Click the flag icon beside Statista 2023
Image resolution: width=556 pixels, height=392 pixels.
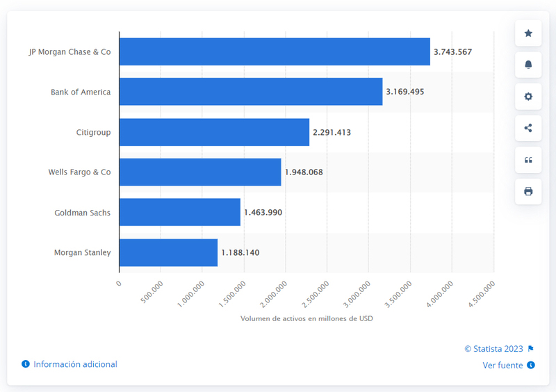pos(531,349)
